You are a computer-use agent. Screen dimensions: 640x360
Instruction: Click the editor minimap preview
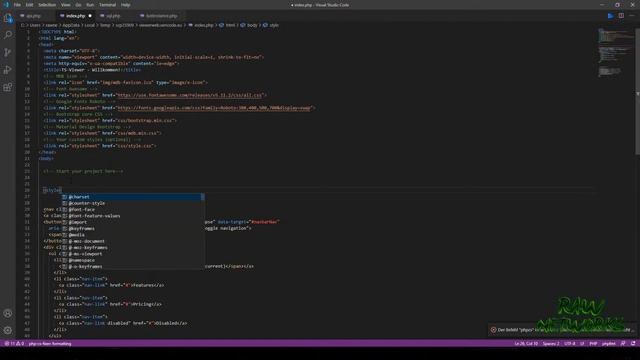[x=616, y=53]
